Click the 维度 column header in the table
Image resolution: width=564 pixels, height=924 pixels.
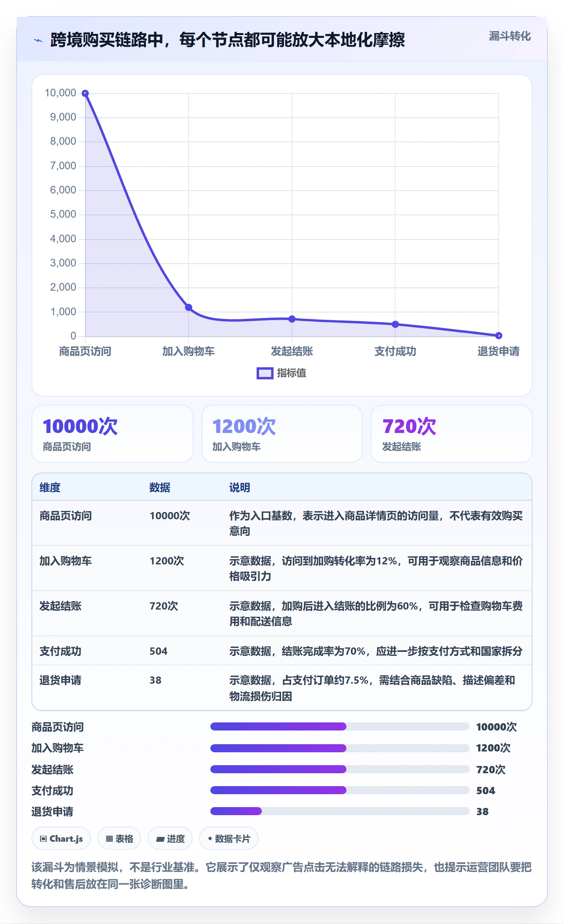click(x=50, y=487)
